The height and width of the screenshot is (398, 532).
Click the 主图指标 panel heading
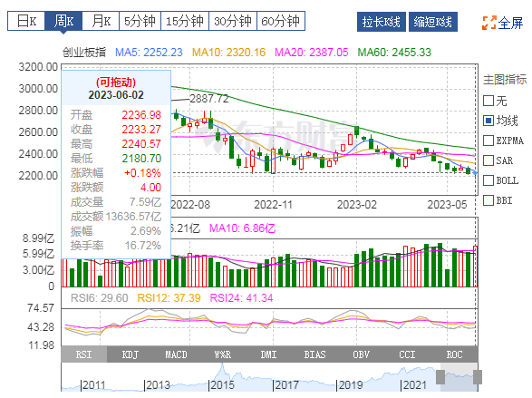[x=505, y=80]
